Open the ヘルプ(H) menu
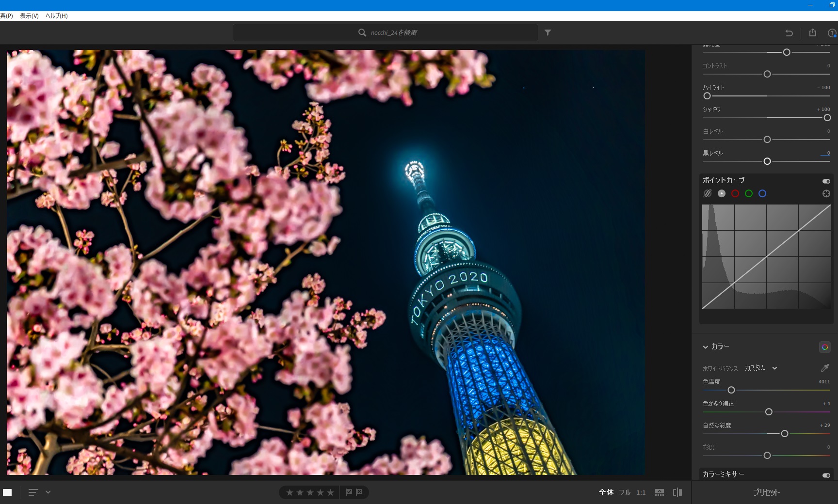Image resolution: width=838 pixels, height=504 pixels. pyautogui.click(x=57, y=16)
